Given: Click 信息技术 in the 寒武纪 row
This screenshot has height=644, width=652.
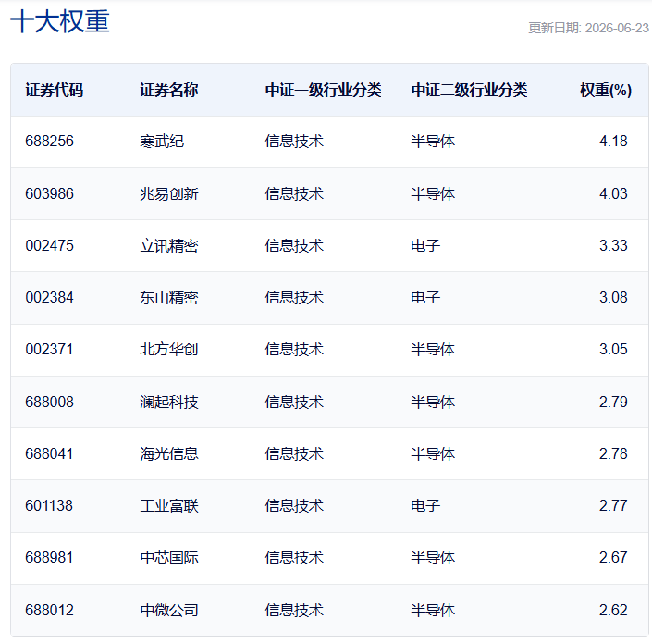Looking at the screenshot, I should (x=294, y=141).
